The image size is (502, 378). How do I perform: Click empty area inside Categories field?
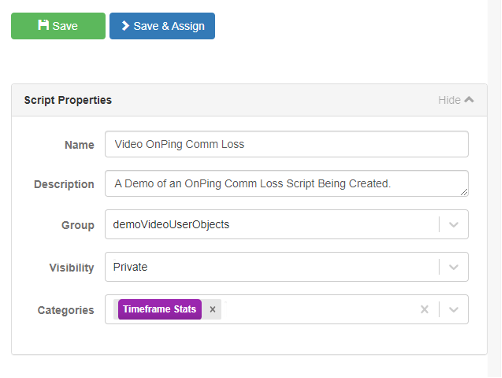(x=318, y=309)
